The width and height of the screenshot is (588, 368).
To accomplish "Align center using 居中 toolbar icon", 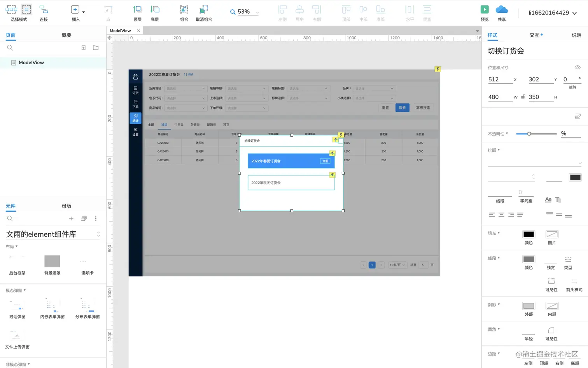I will 299,9.
